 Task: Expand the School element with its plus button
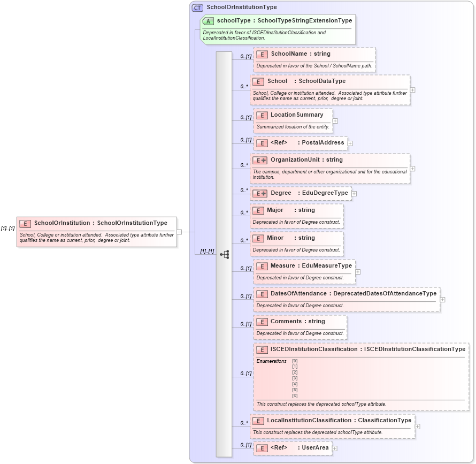coord(413,90)
